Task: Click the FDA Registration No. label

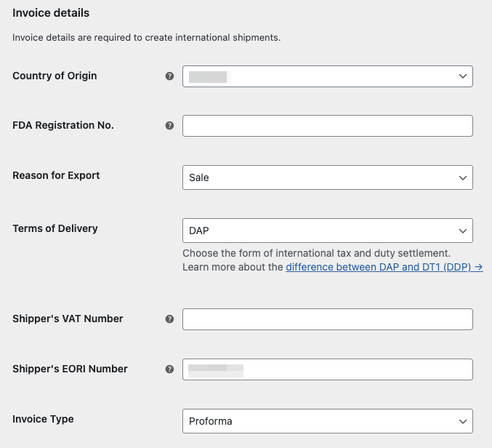Action: 63,125
